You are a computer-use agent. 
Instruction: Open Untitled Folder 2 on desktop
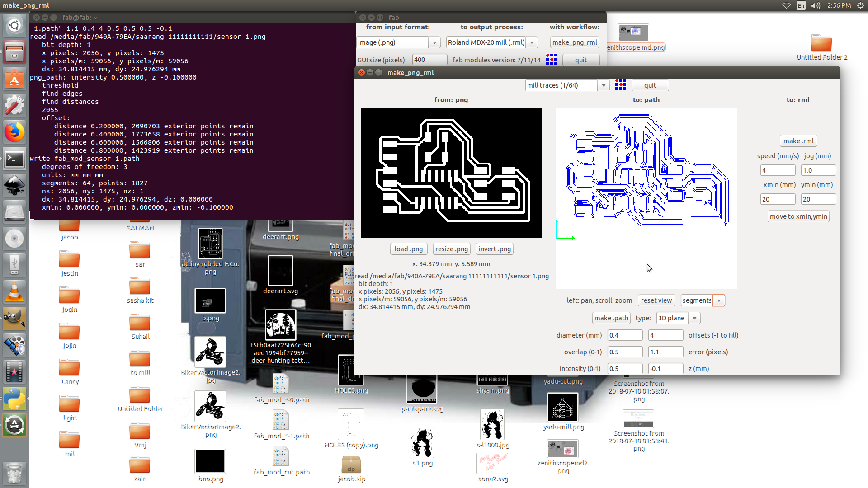click(821, 47)
